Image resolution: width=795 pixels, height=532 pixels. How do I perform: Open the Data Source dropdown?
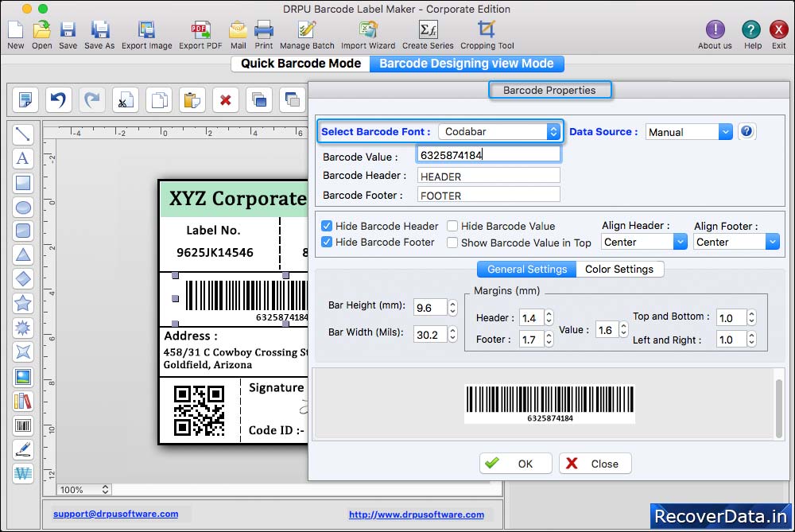tap(688, 132)
